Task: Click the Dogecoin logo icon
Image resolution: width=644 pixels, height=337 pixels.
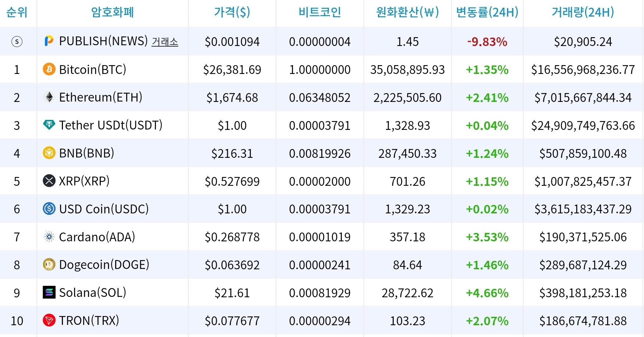Action: (49, 265)
